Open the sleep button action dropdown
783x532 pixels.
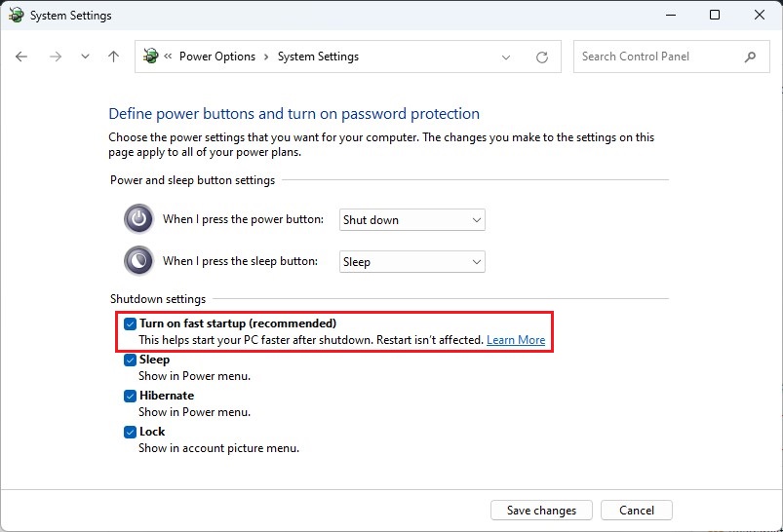click(411, 261)
